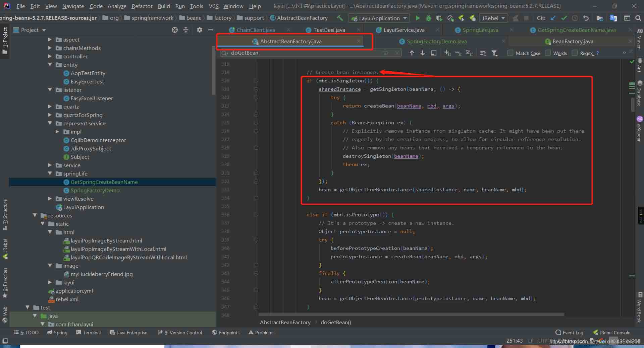644x348 pixels.
Task: Click the editor horizontal scrollbar
Action: pos(411,315)
